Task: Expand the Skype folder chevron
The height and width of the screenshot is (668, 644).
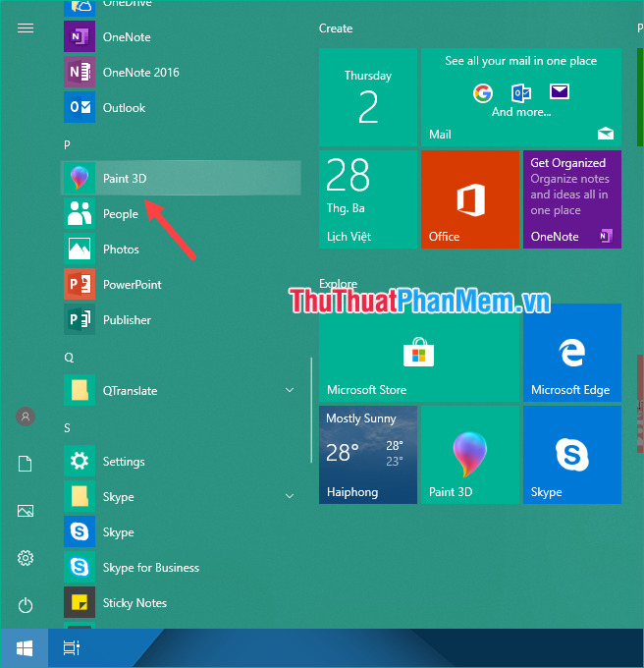Action: (x=290, y=496)
